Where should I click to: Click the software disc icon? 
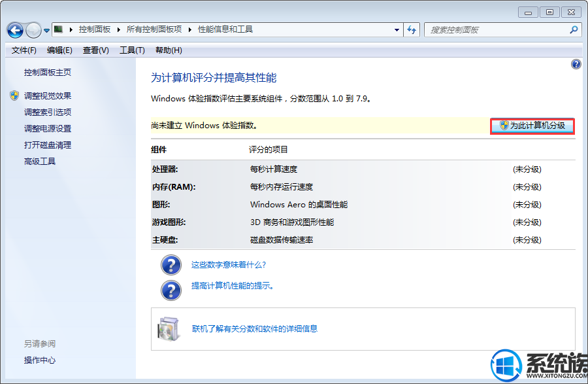(x=168, y=329)
